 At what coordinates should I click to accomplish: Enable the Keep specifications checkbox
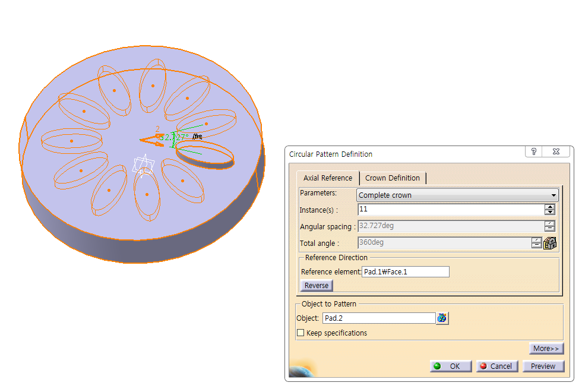tap(301, 333)
